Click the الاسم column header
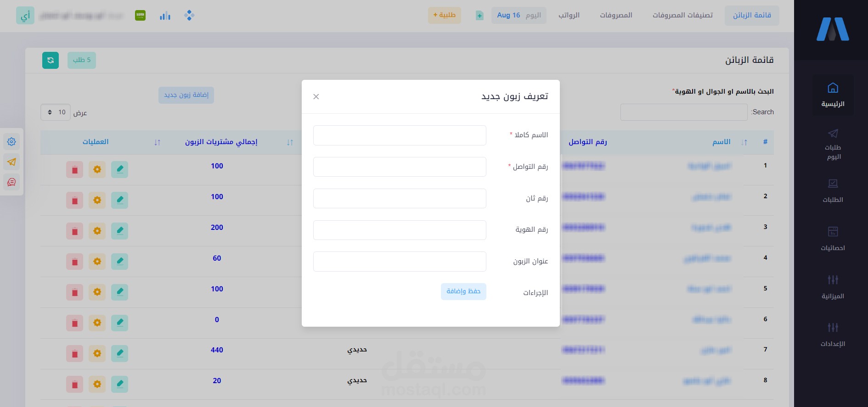 pos(721,142)
